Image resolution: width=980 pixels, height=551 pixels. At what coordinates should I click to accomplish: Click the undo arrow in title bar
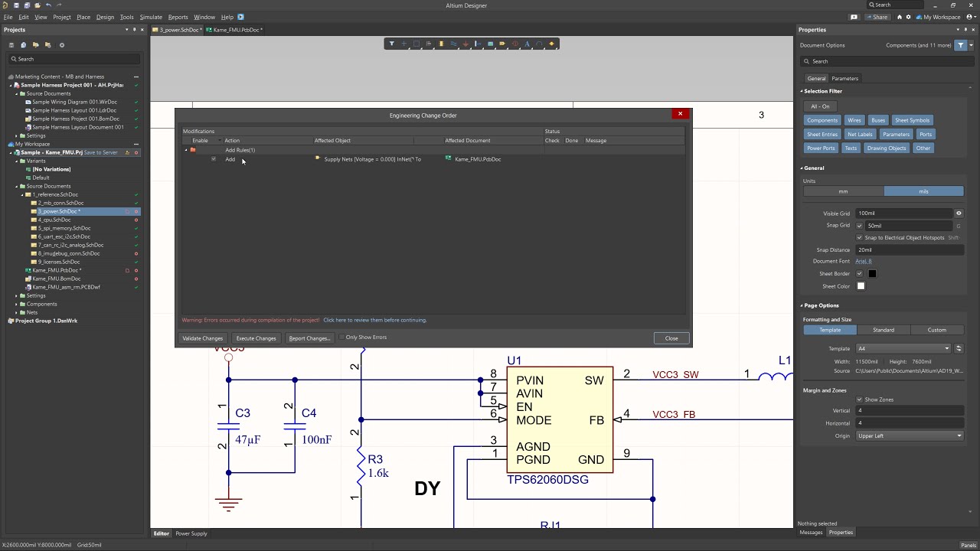pos(48,5)
